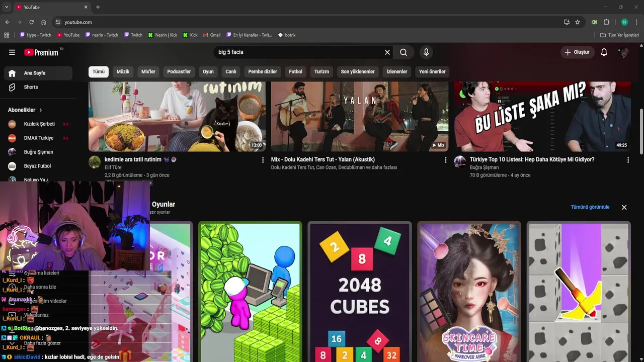Open Chrome profile N avatar

click(x=624, y=22)
